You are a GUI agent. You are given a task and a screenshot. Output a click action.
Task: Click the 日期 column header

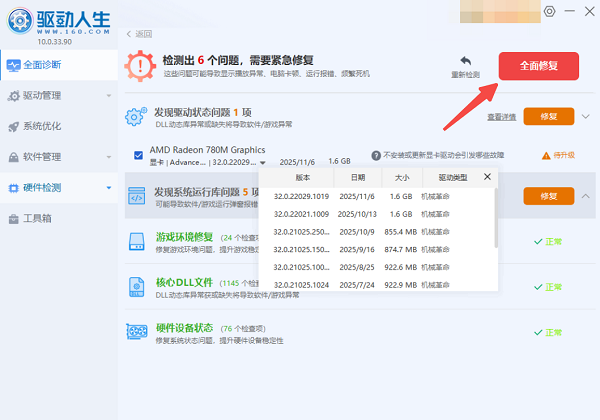click(x=358, y=177)
